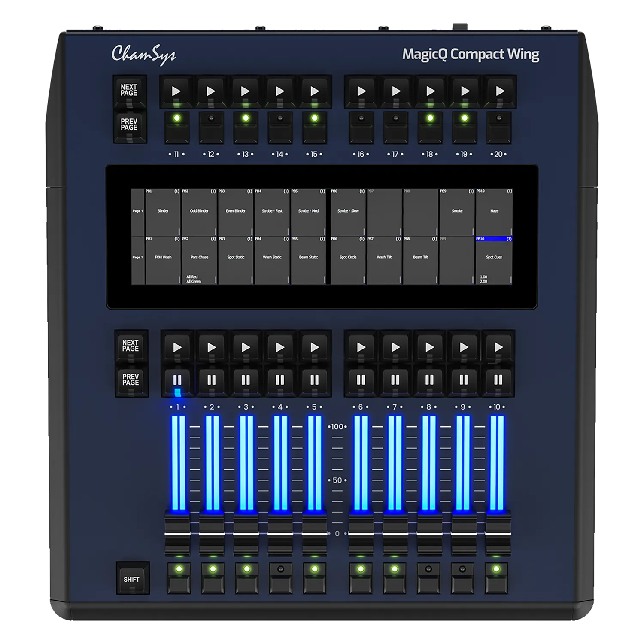Turn on the flash button under fader 9

coord(462,578)
